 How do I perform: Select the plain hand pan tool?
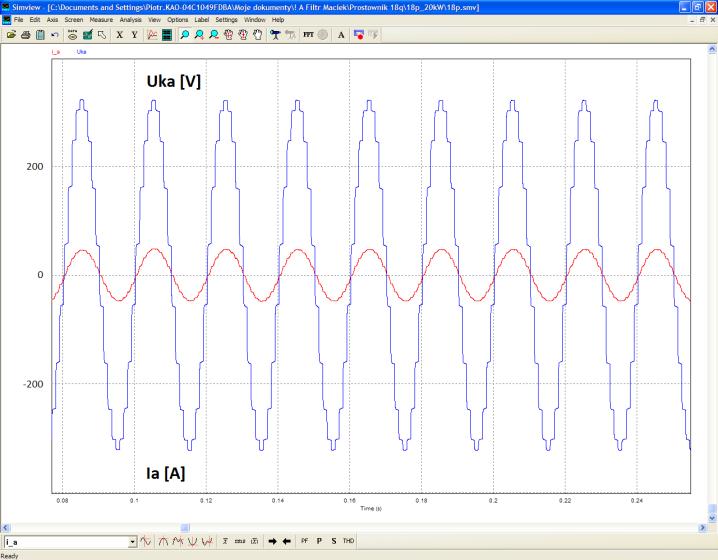(258, 34)
